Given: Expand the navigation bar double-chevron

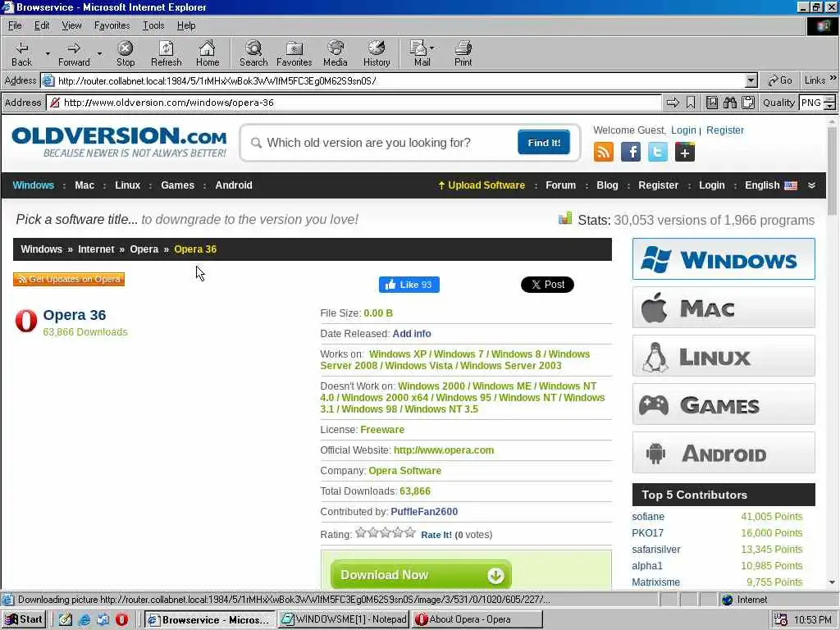Looking at the screenshot, I should tap(811, 185).
